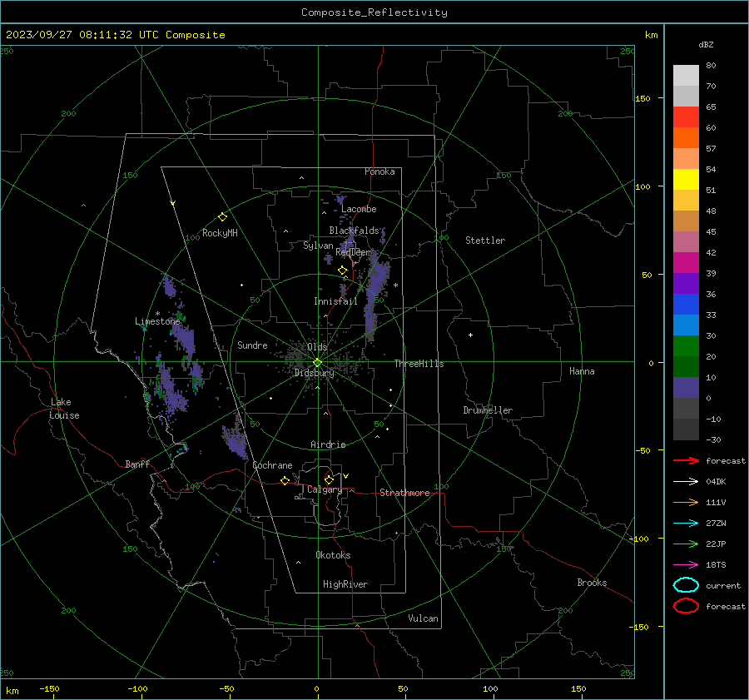Select the yellow 54 dBZ color swatch

(x=686, y=179)
